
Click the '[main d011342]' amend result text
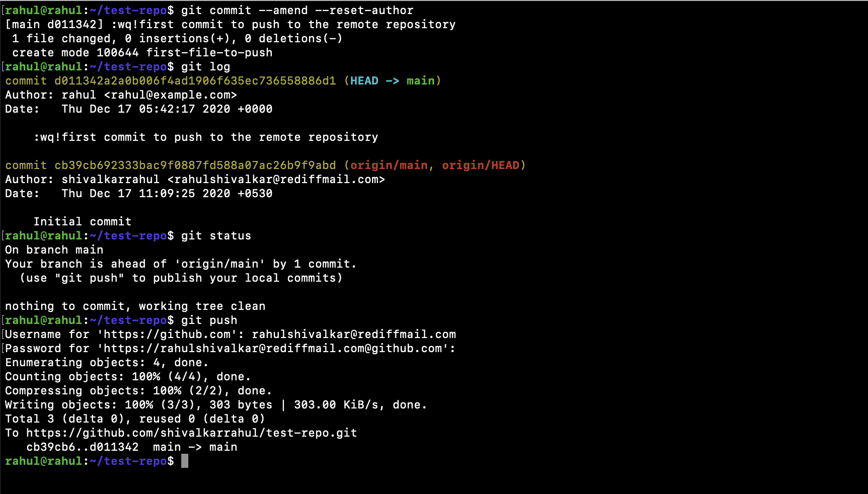point(54,24)
